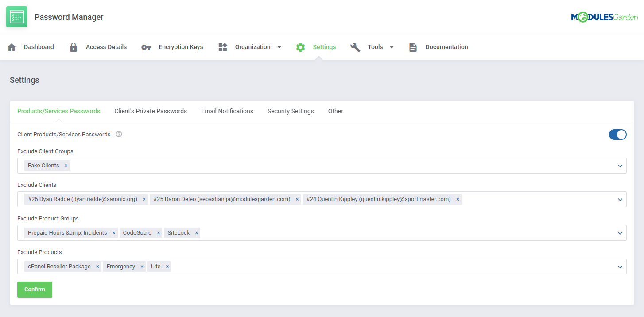Click the green Password Manager logo icon
The width and height of the screenshot is (644, 317).
17,17
